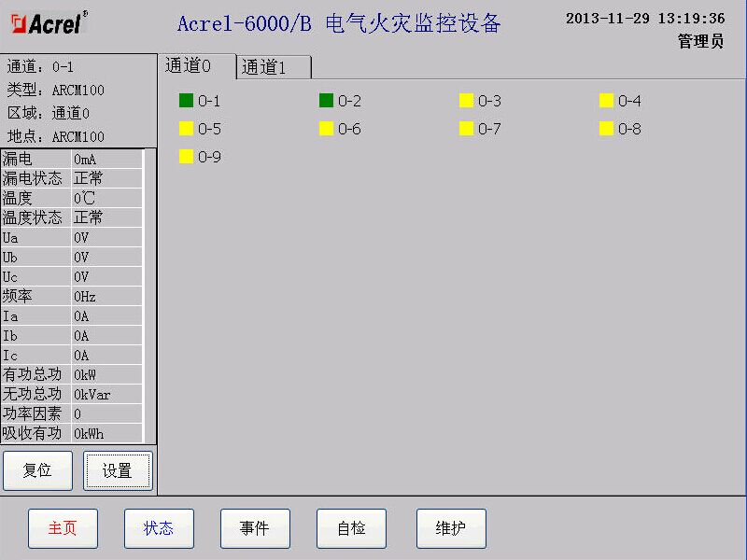Open the 状态 status page
Screen dimensions: 747x560
pyautogui.click(x=159, y=528)
